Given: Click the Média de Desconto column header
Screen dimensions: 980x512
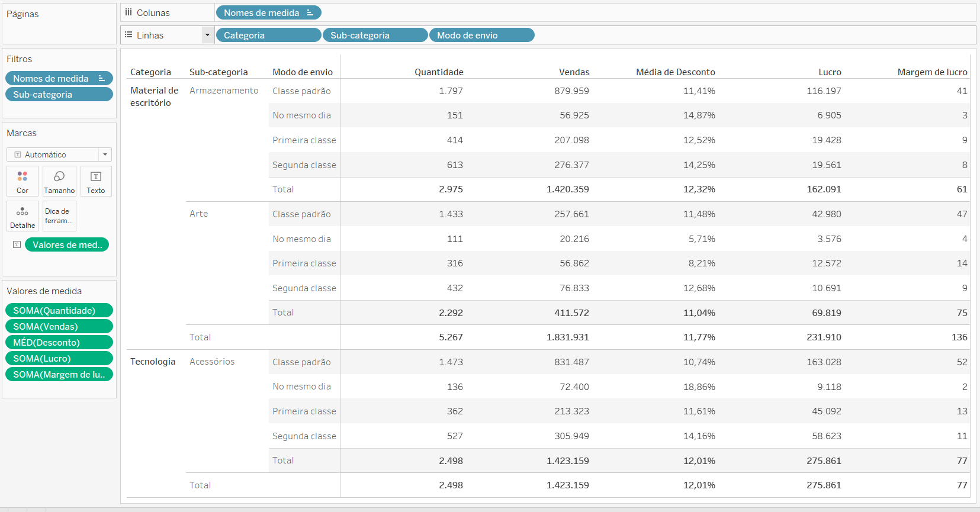Looking at the screenshot, I should pyautogui.click(x=675, y=72).
